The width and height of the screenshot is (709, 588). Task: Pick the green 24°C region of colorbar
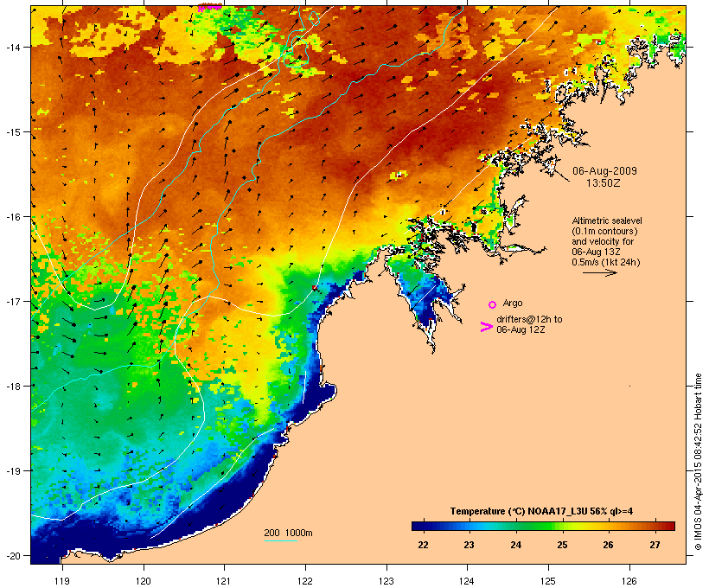coord(516,526)
